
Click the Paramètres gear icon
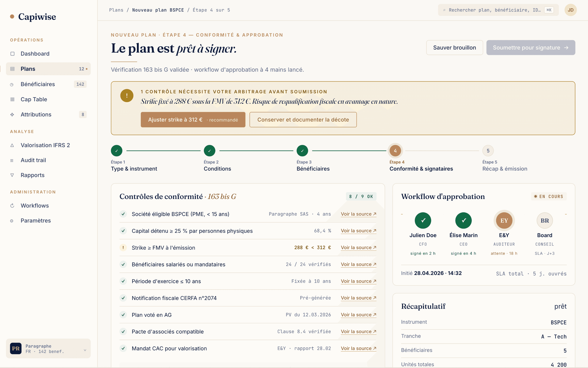click(x=12, y=221)
